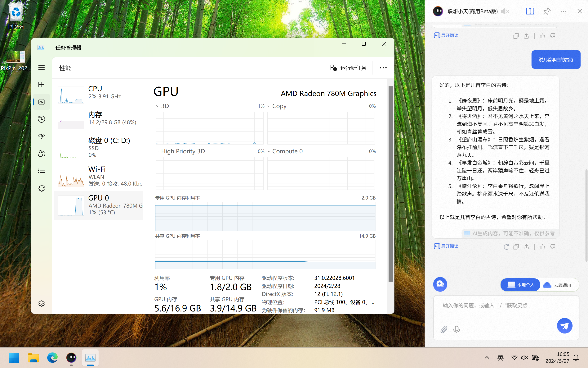Screen dimensions: 588x368
Task: Open clock showing 16:05 2024/5/27
Action: point(557,358)
